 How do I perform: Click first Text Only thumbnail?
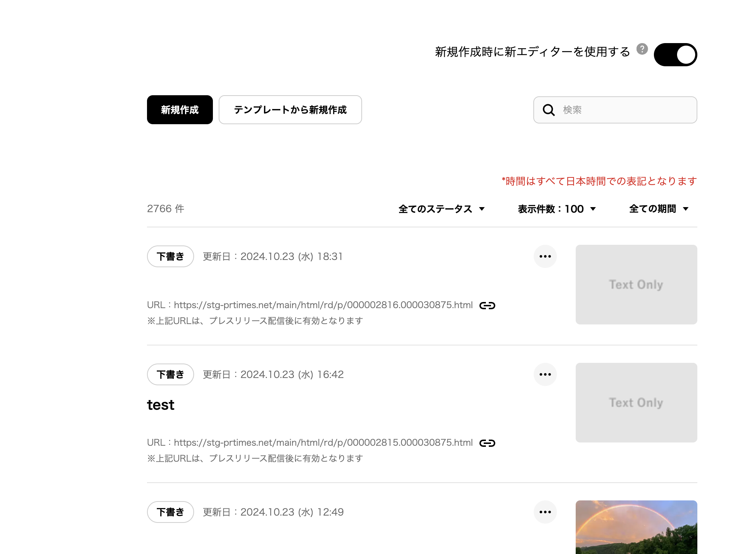coord(636,285)
